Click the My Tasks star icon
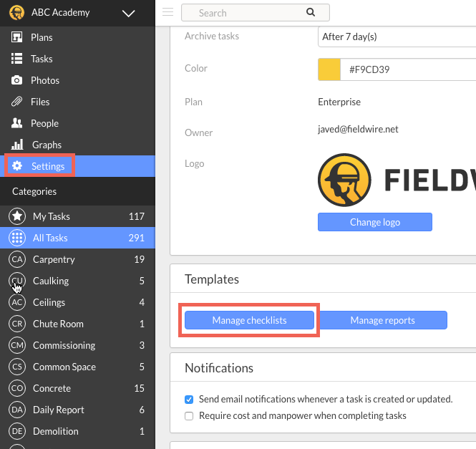The width and height of the screenshot is (476, 449). pyautogui.click(x=17, y=216)
